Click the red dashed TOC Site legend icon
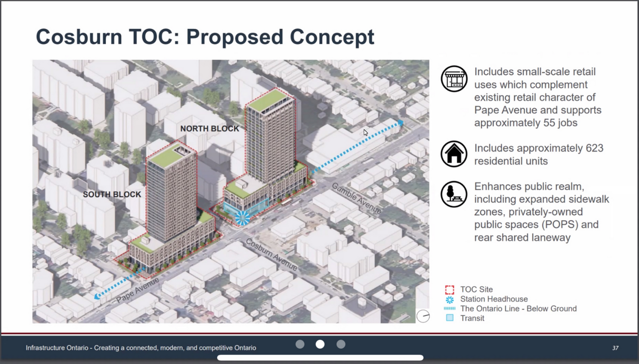 coord(450,290)
